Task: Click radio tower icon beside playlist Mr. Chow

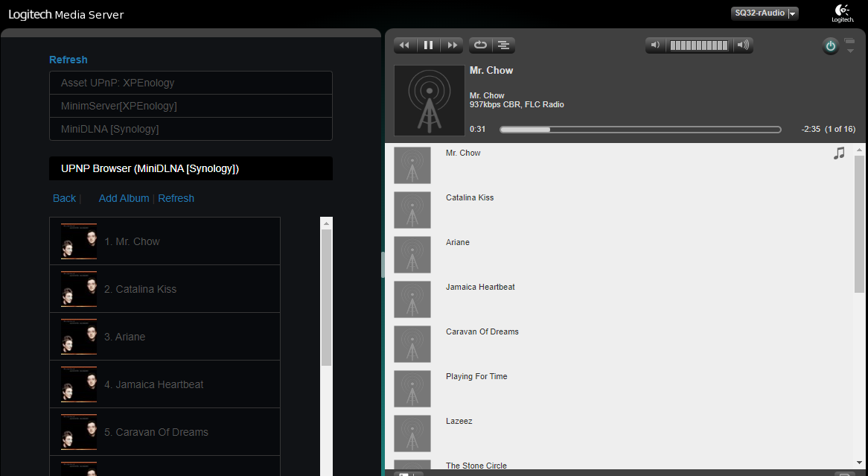Action: tap(412, 165)
